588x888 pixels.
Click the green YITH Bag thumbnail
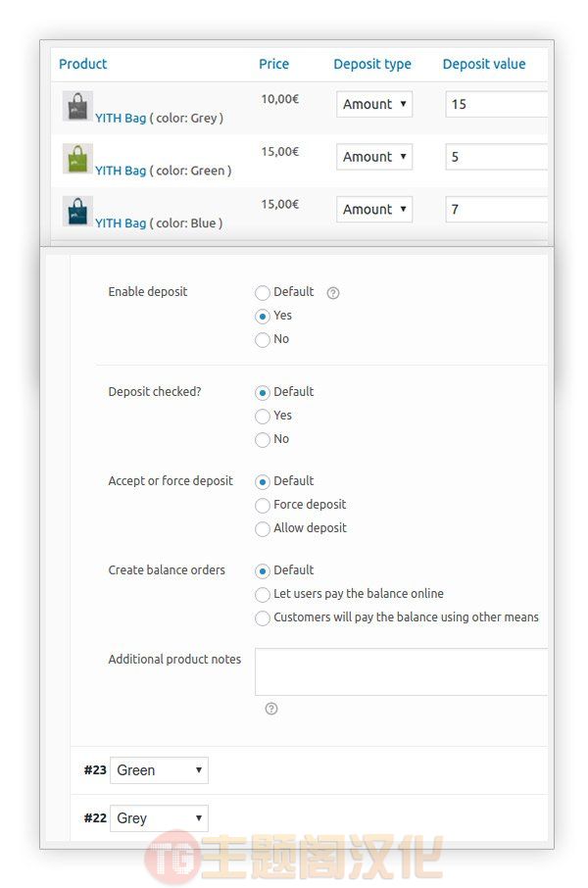coord(77,159)
